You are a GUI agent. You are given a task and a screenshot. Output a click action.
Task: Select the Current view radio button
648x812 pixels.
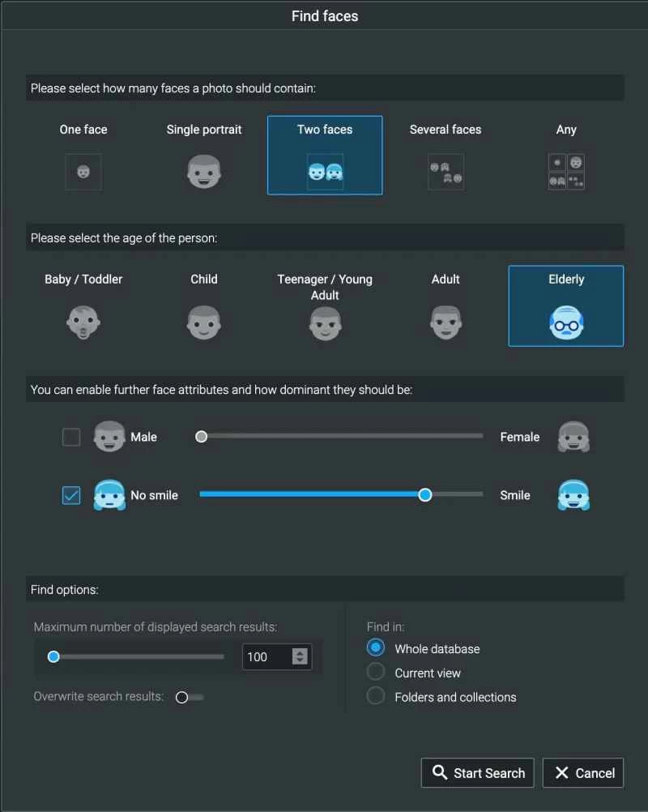[376, 672]
